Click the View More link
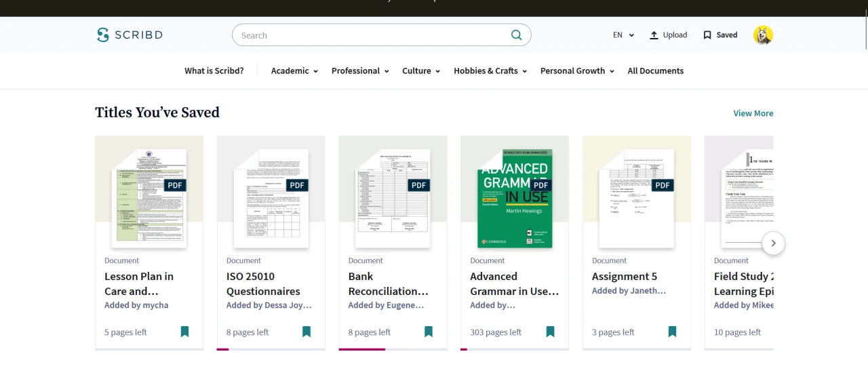This screenshot has height=375, width=868. (753, 113)
